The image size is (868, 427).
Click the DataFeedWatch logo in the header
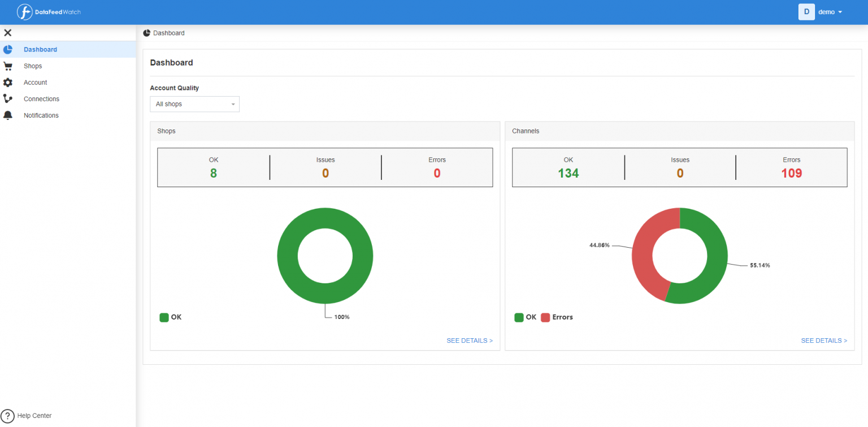[48, 11]
